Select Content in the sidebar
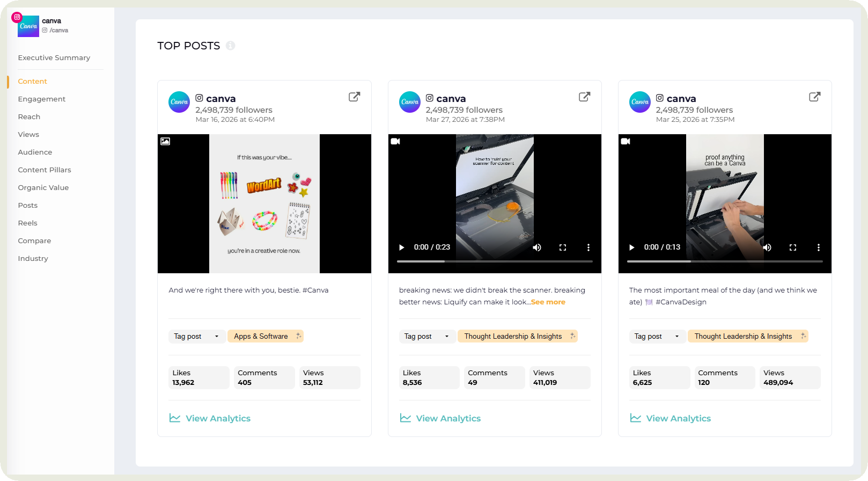The height and width of the screenshot is (481, 868). (x=33, y=81)
